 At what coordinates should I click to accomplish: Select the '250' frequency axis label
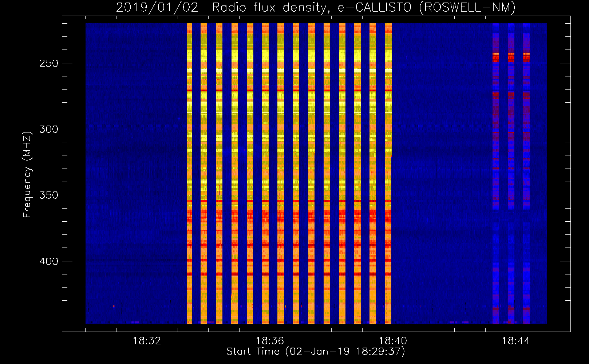[49, 63]
